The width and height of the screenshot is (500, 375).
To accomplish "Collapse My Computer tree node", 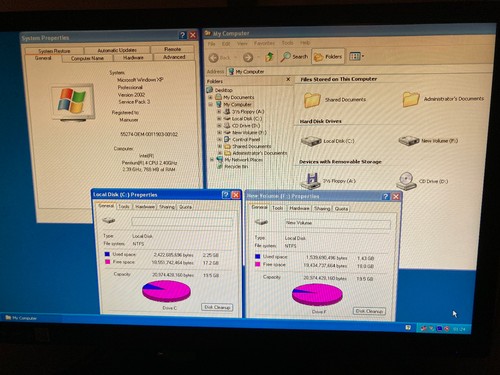I will tap(211, 105).
